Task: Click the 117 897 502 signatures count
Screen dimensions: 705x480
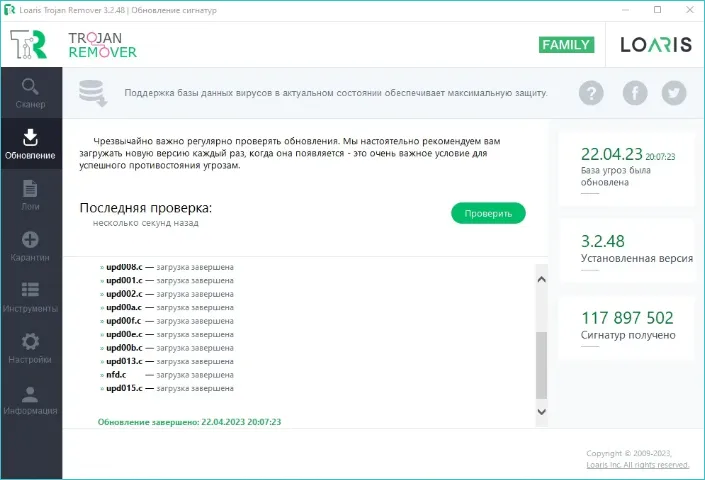Action: pos(627,318)
